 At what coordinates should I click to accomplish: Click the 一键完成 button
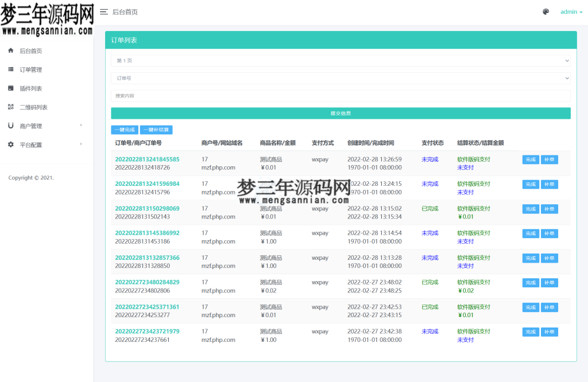coord(125,130)
